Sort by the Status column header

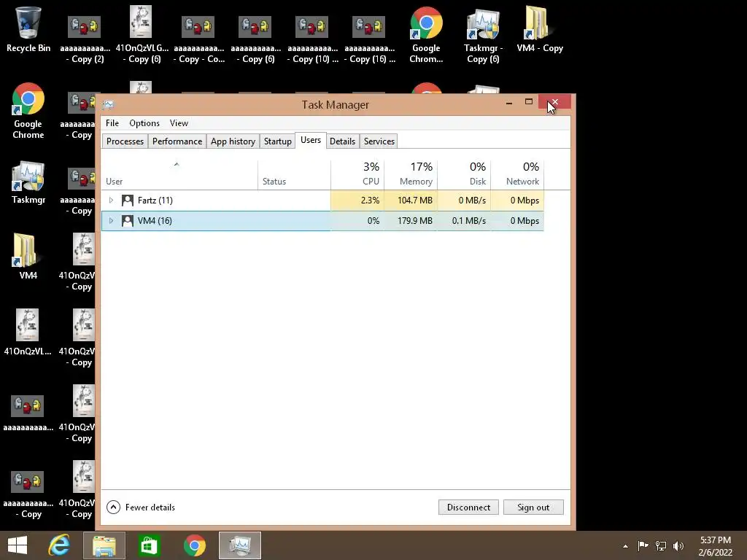point(294,175)
